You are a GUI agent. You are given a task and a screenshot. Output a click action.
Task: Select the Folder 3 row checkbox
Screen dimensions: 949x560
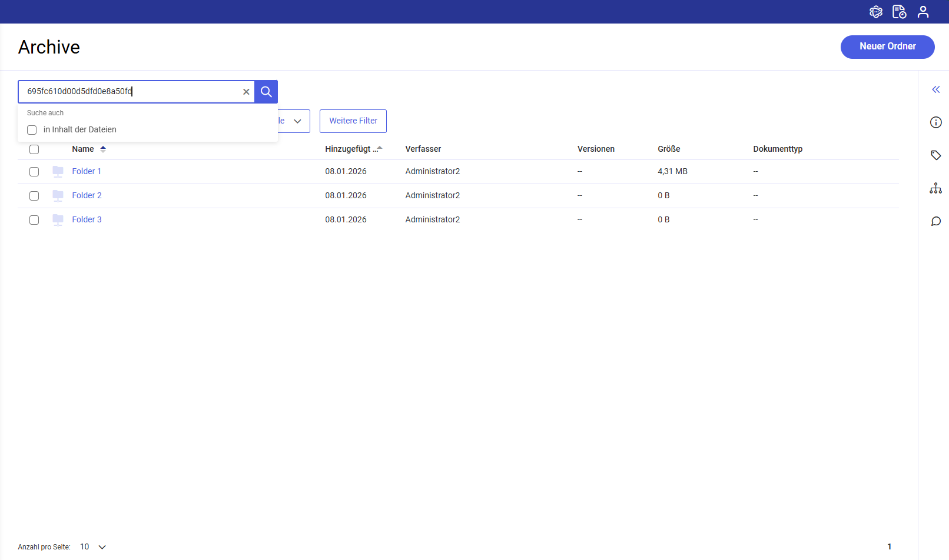[34, 220]
